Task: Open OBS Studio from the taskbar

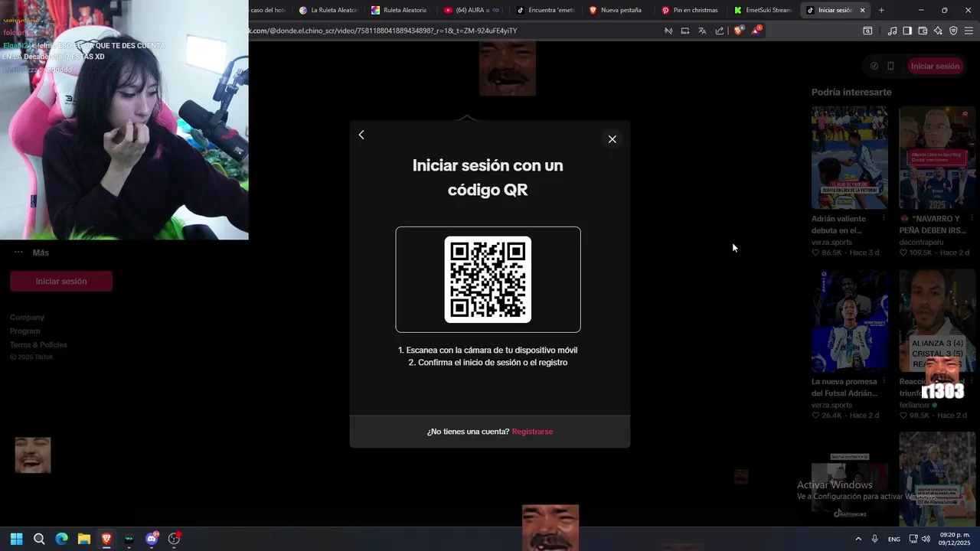Action: coord(174,539)
